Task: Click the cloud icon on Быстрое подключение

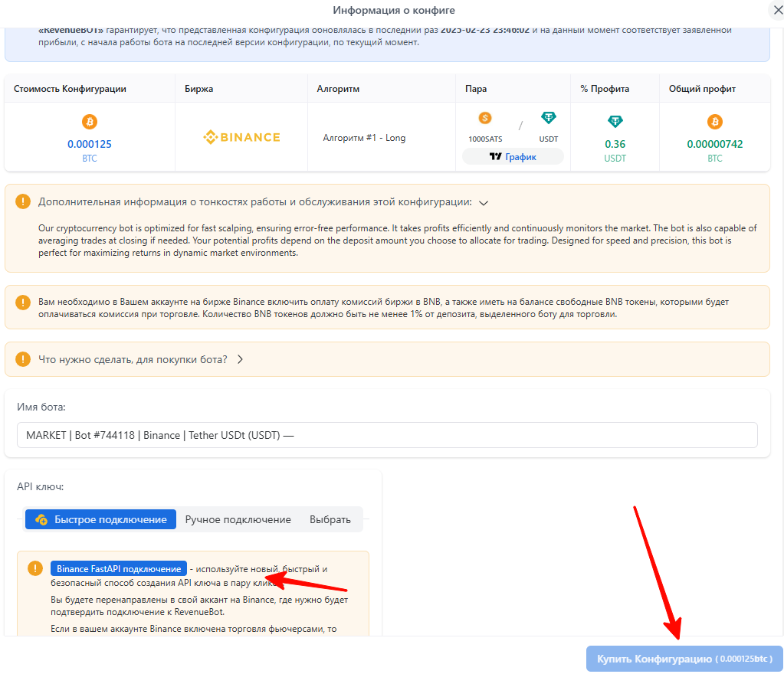Action: click(41, 519)
